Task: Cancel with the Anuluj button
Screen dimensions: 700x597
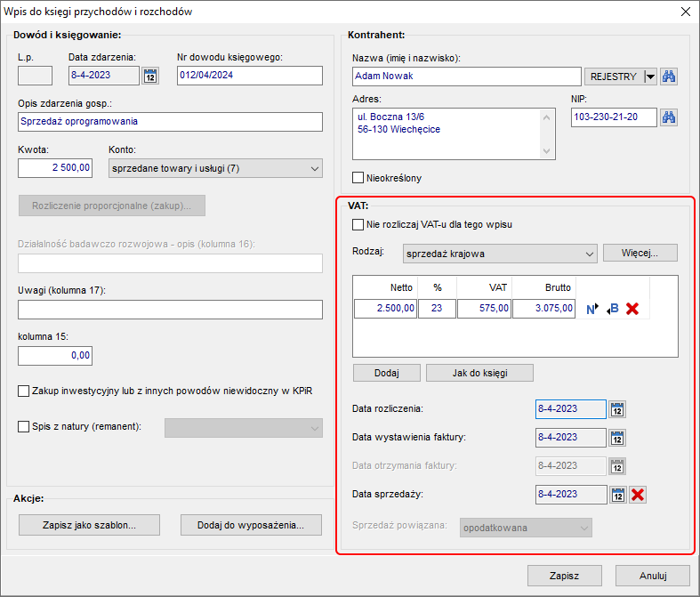Action: (653, 576)
